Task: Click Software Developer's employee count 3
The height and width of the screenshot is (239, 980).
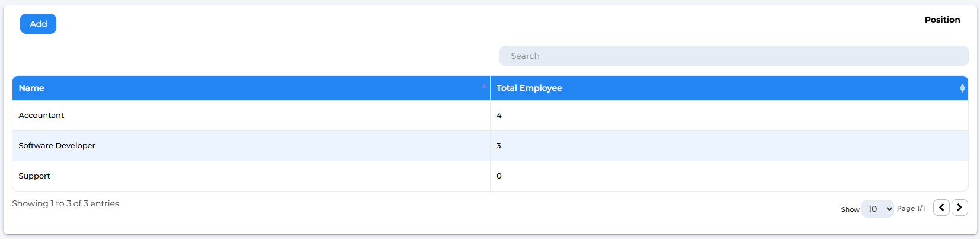Action: (499, 146)
